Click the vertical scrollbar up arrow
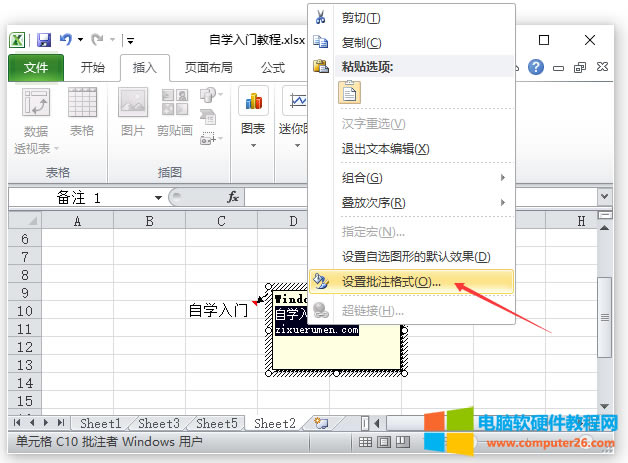The image size is (628, 463). (605, 228)
